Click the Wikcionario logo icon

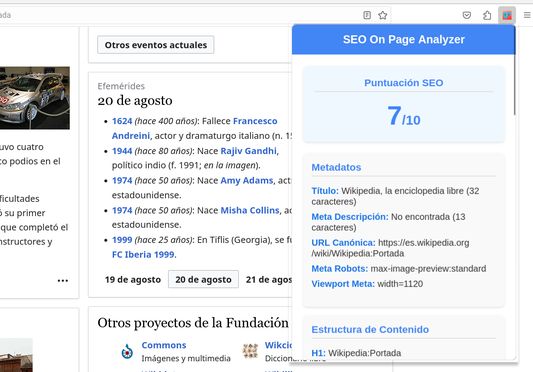coord(250,351)
